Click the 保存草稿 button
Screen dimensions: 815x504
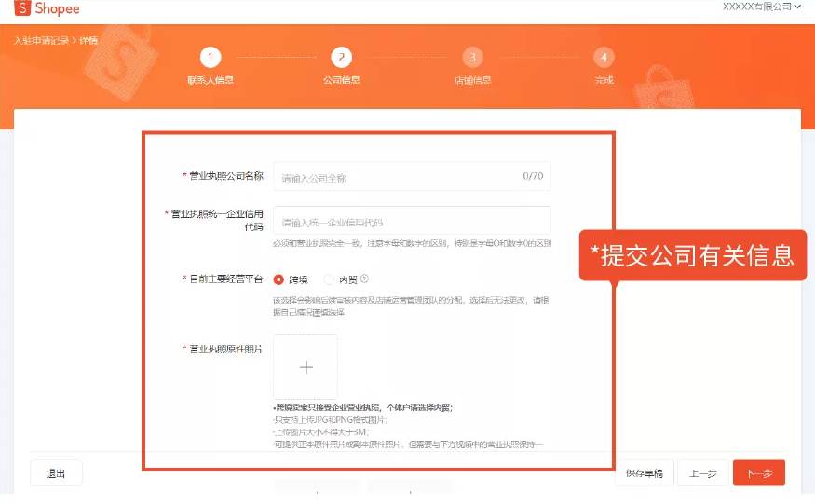click(644, 473)
